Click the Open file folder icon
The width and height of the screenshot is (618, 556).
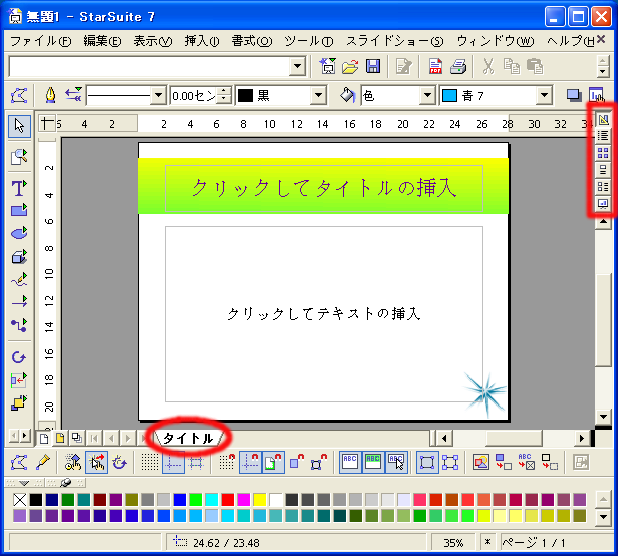[350, 66]
